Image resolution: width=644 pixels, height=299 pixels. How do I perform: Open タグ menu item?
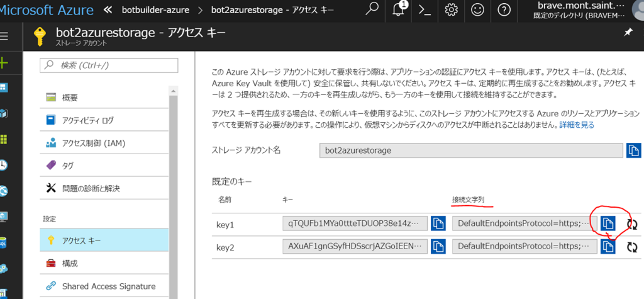click(104, 166)
